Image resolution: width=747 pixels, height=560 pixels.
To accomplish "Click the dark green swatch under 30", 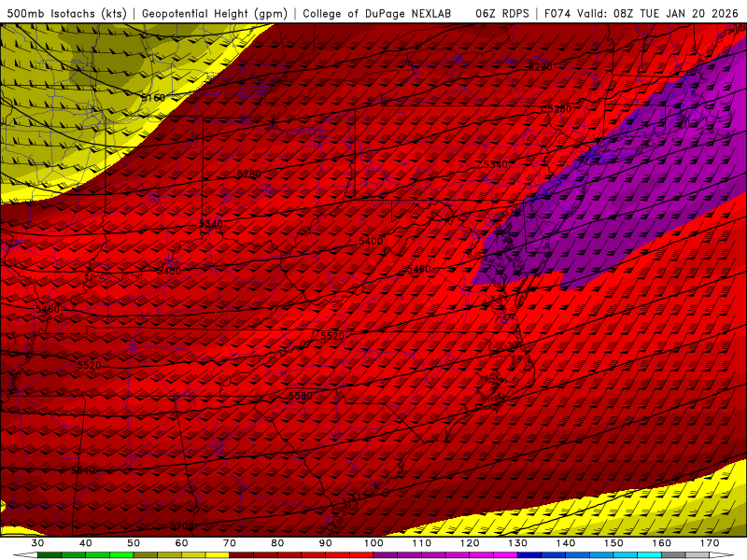I will [x=49, y=555].
